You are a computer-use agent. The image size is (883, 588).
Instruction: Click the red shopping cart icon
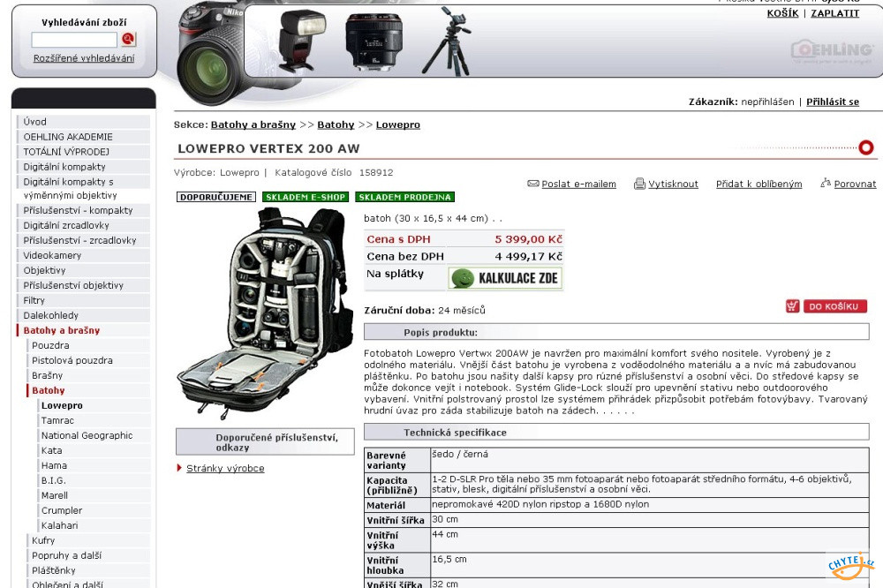(x=792, y=306)
